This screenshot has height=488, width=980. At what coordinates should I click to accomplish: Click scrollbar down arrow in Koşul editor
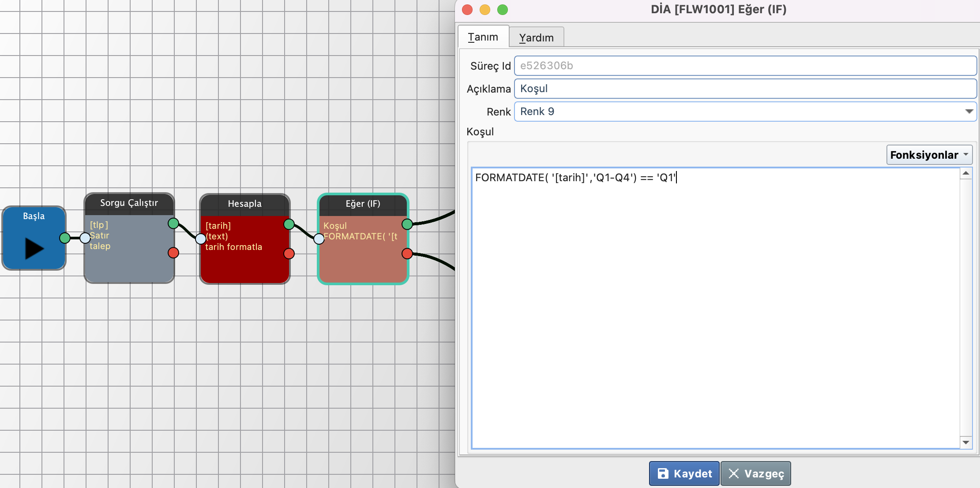coord(966,442)
